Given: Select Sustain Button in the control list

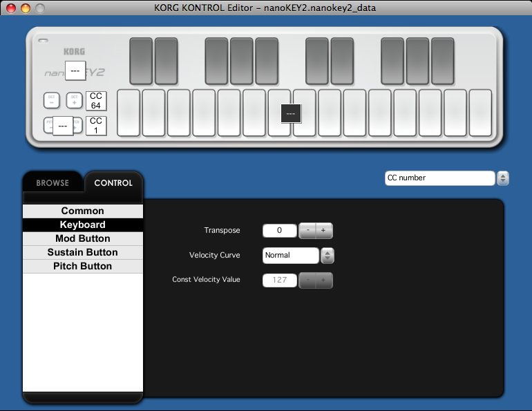Looking at the screenshot, I should coord(82,253).
